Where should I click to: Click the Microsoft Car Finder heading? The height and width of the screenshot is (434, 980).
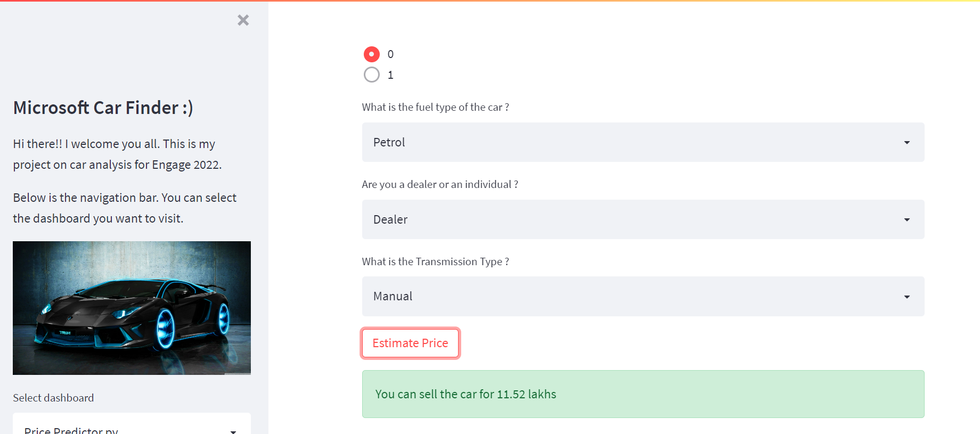tap(103, 108)
